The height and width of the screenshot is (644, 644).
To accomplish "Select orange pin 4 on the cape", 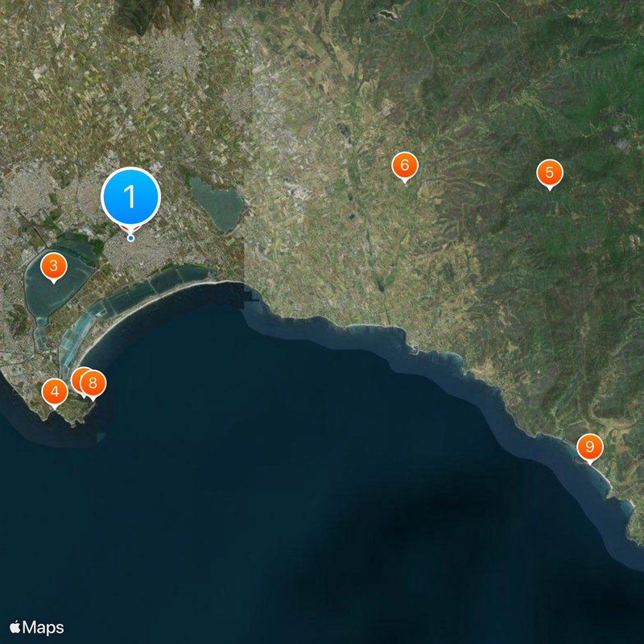I will (55, 392).
